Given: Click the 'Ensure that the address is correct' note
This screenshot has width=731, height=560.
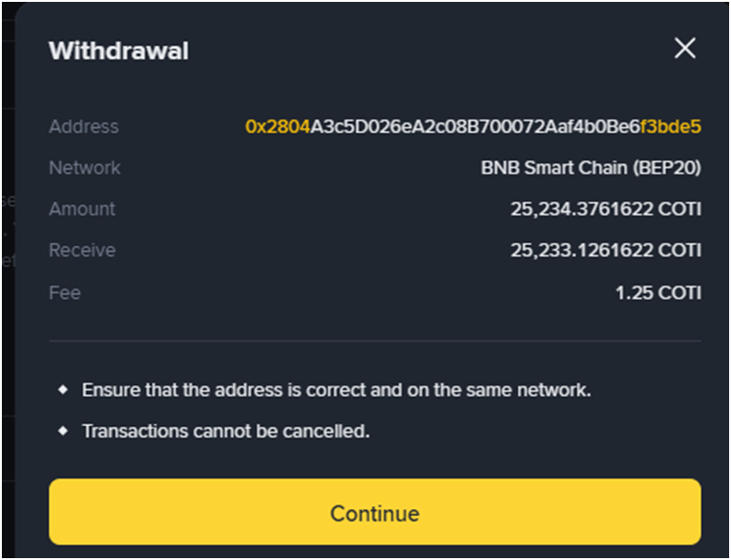Looking at the screenshot, I should pyautogui.click(x=336, y=389).
